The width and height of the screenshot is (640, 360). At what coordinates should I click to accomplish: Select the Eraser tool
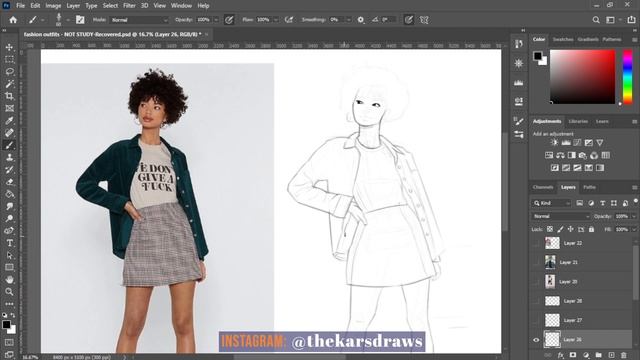click(x=9, y=182)
